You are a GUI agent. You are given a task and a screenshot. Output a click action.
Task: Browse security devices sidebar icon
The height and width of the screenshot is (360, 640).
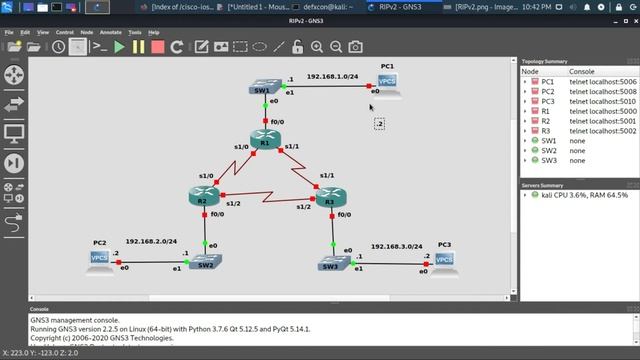point(14,163)
